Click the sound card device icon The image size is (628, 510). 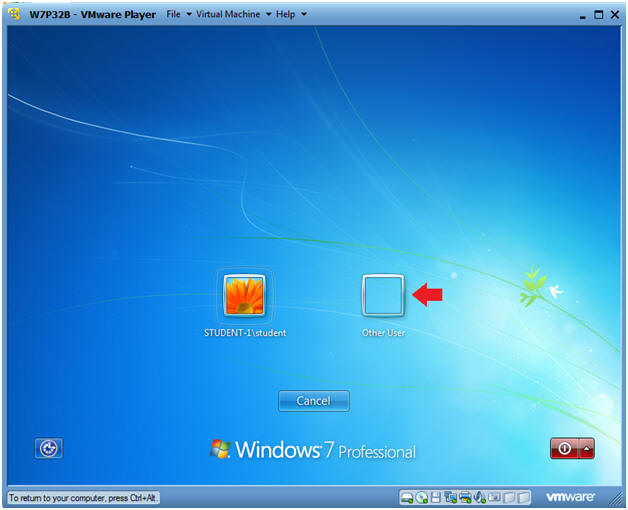(x=479, y=498)
